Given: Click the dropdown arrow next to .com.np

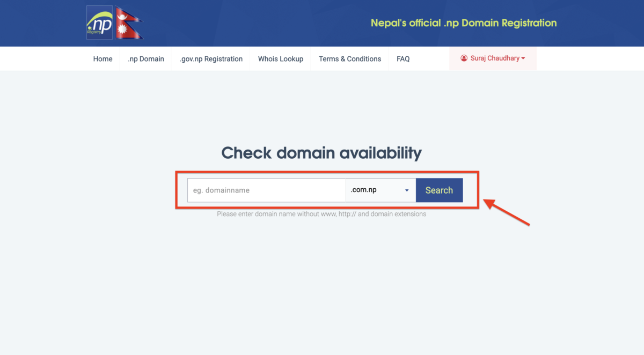Looking at the screenshot, I should tap(406, 190).
